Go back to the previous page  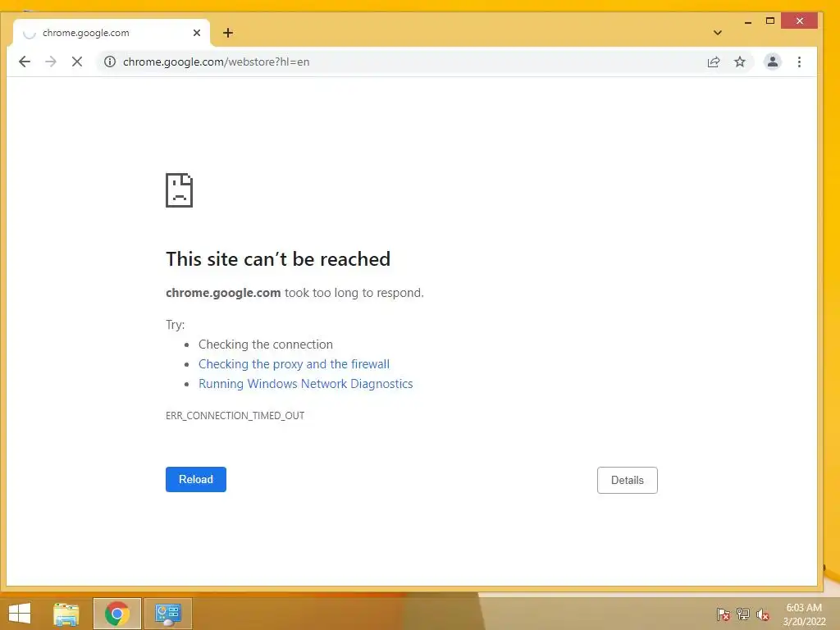(x=25, y=62)
